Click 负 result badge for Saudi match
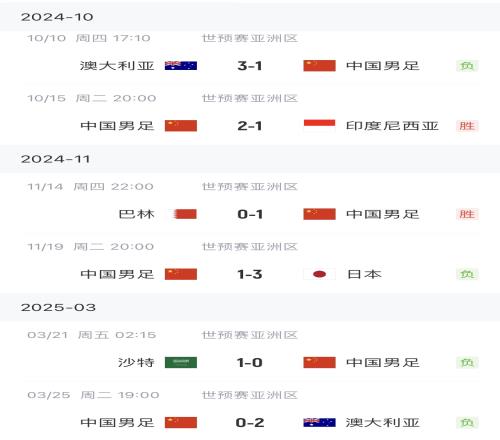500x440 pixels. 467,362
